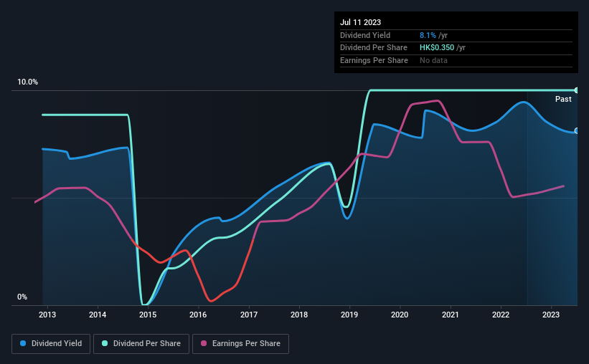This screenshot has height=364, width=589.
Task: Click the 2018 x-axis label
Action: click(299, 315)
